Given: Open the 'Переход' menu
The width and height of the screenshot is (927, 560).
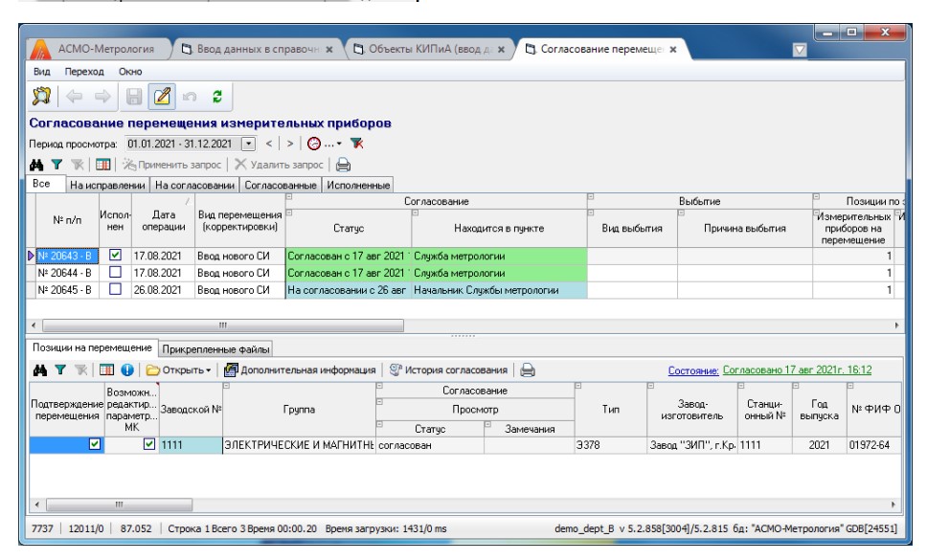Looking at the screenshot, I should [84, 71].
